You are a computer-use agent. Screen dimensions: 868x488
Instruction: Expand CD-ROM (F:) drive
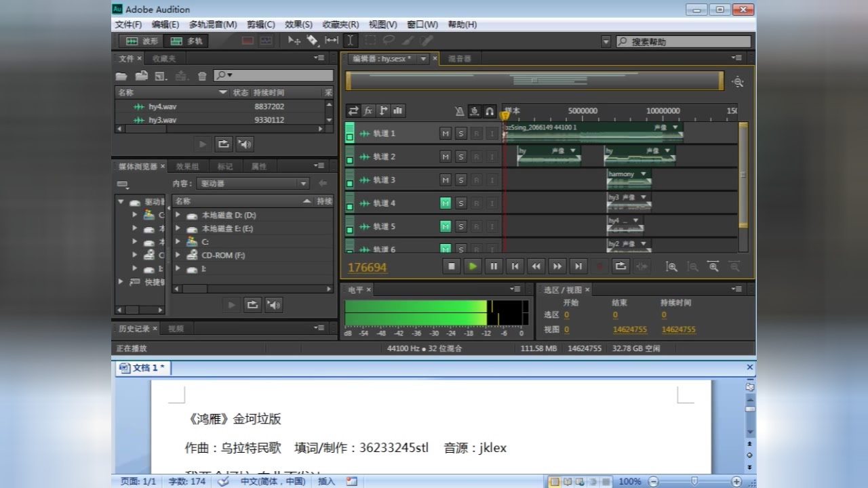178,256
